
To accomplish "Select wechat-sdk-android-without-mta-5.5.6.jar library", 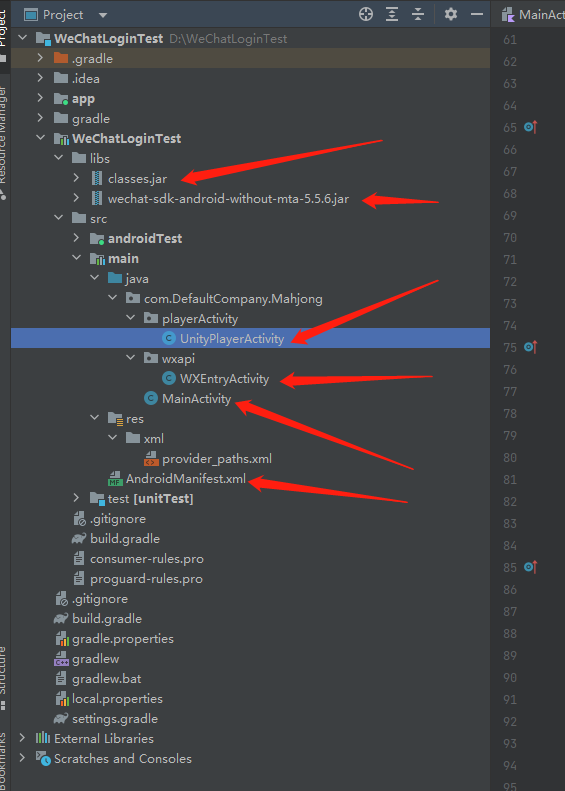I will click(228, 198).
